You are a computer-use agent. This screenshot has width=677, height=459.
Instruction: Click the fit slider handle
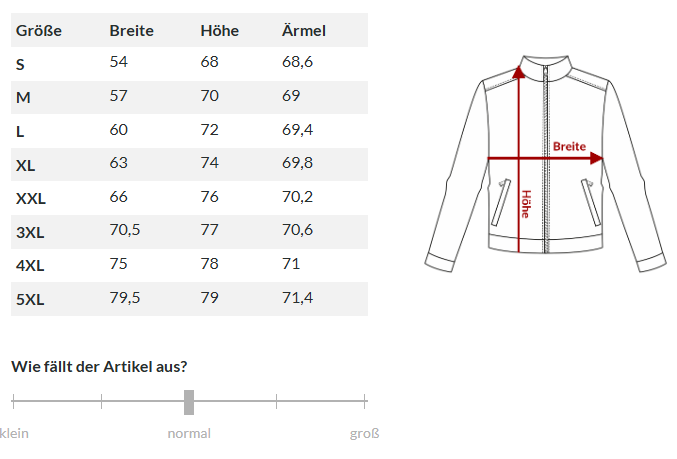point(189,402)
